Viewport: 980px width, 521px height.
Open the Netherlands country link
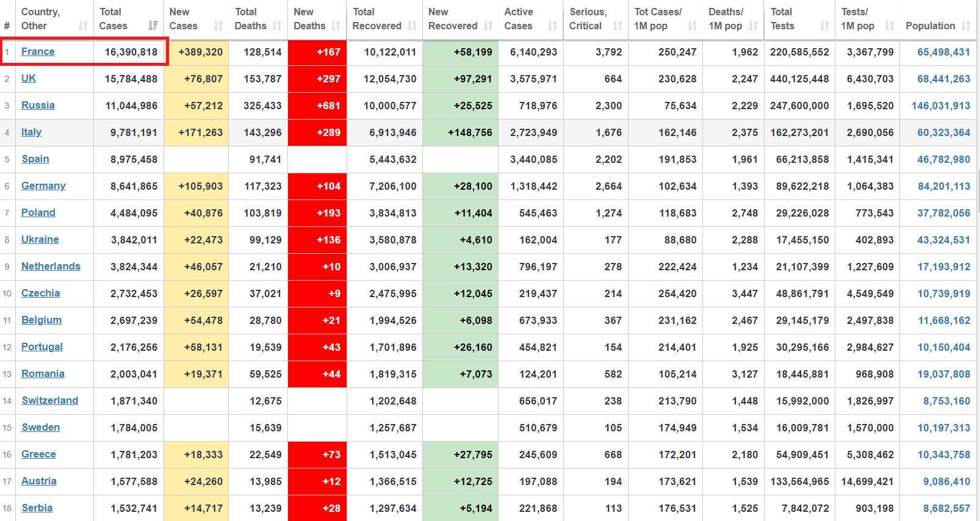51,267
